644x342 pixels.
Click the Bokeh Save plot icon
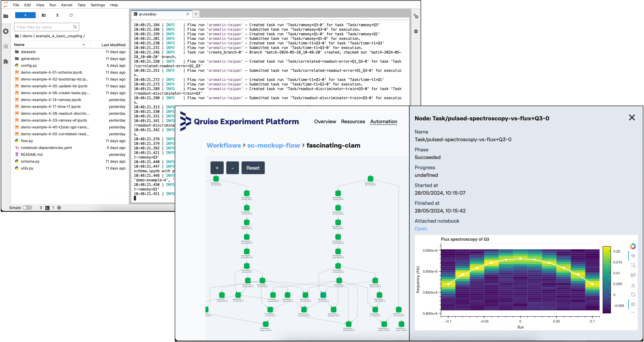(x=633, y=285)
